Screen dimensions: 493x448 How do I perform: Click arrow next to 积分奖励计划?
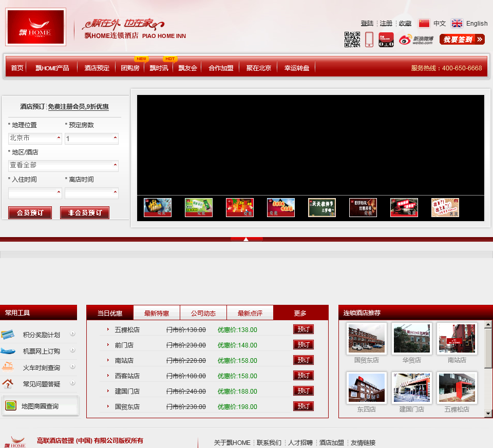point(72,334)
